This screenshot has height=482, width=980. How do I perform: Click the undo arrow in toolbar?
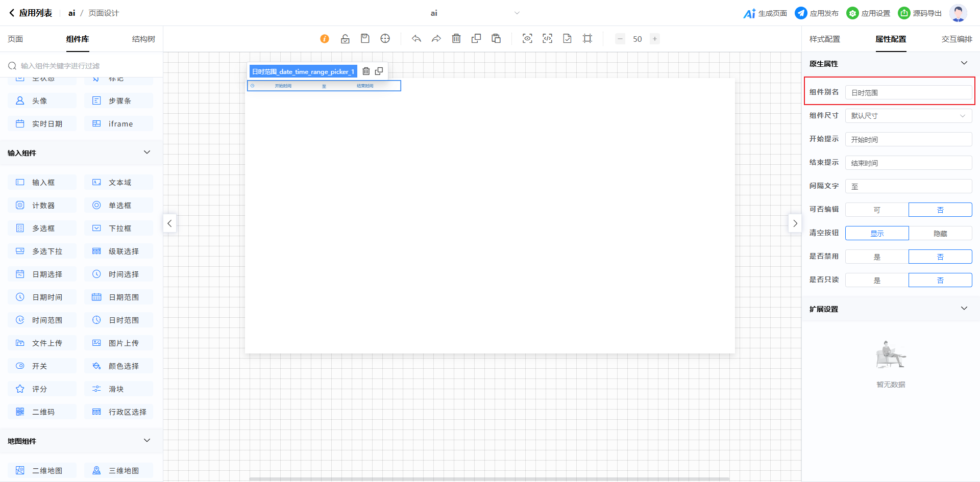pos(416,39)
